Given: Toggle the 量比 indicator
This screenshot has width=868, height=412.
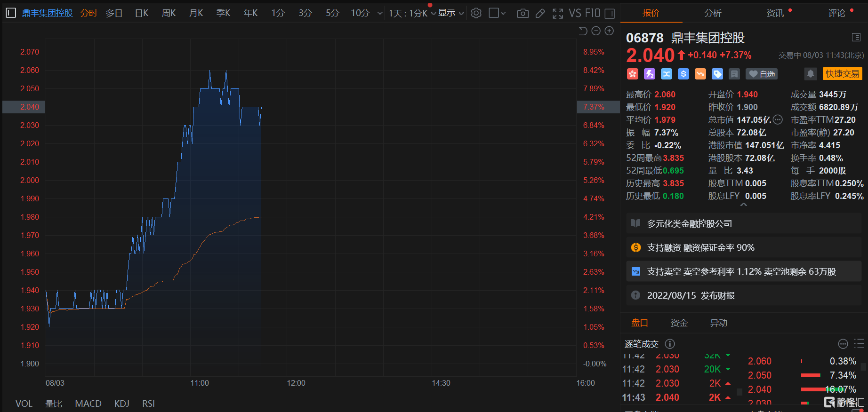Looking at the screenshot, I should click(x=54, y=404).
